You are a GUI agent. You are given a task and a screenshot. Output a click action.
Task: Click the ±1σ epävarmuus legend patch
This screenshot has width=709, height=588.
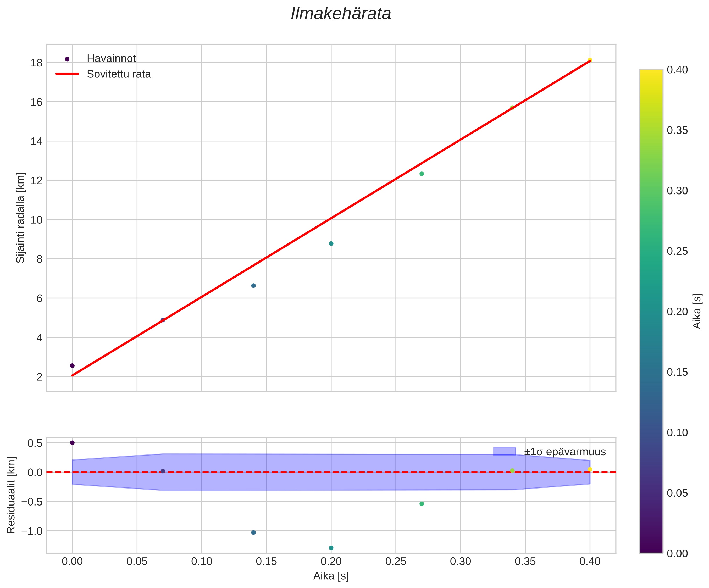point(505,452)
